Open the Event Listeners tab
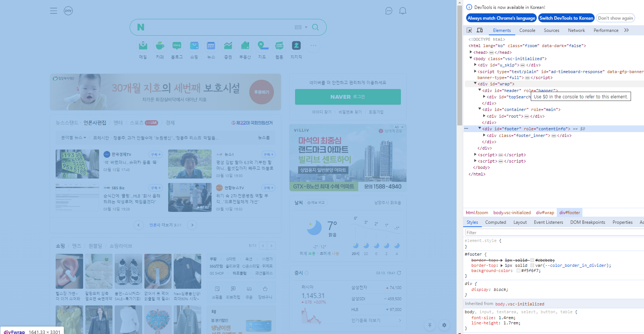Image resolution: width=644 pixels, height=334 pixels. [x=548, y=222]
